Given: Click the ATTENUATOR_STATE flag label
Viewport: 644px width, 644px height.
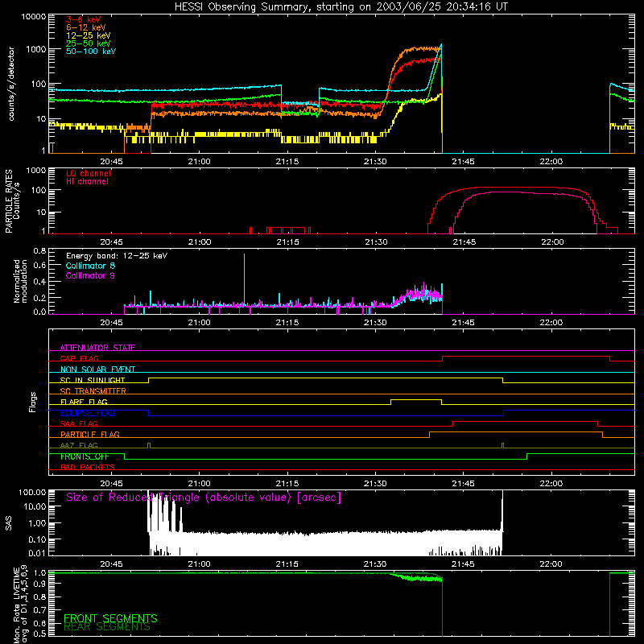Looking at the screenshot, I should tap(97, 348).
